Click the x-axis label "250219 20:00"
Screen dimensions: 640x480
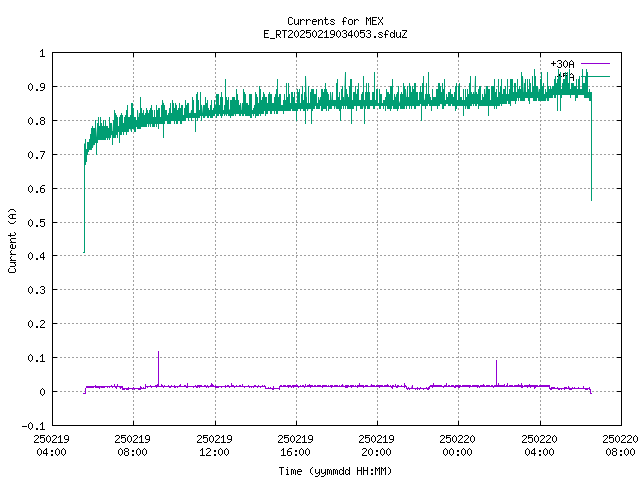click(376, 445)
